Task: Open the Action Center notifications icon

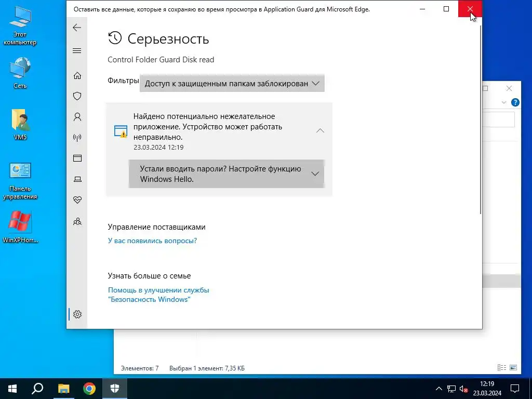Action: click(515, 389)
